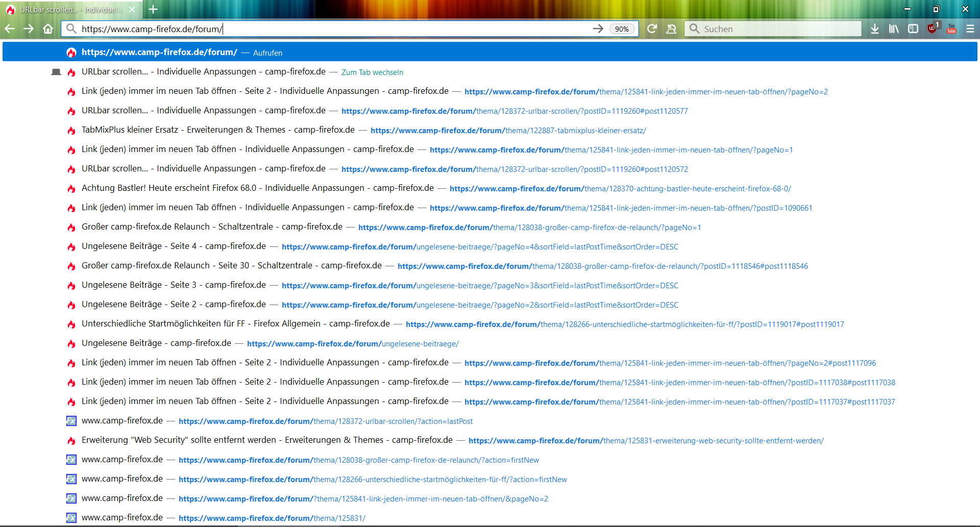
Task: Open the hamburger application menu
Action: [970, 29]
